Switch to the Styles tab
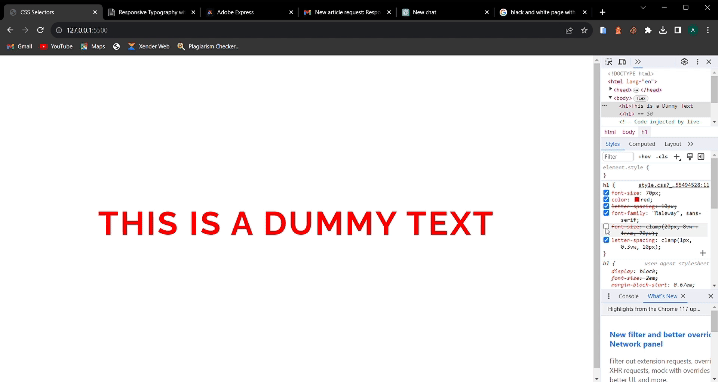Screen dimensions: 718x382 613,144
